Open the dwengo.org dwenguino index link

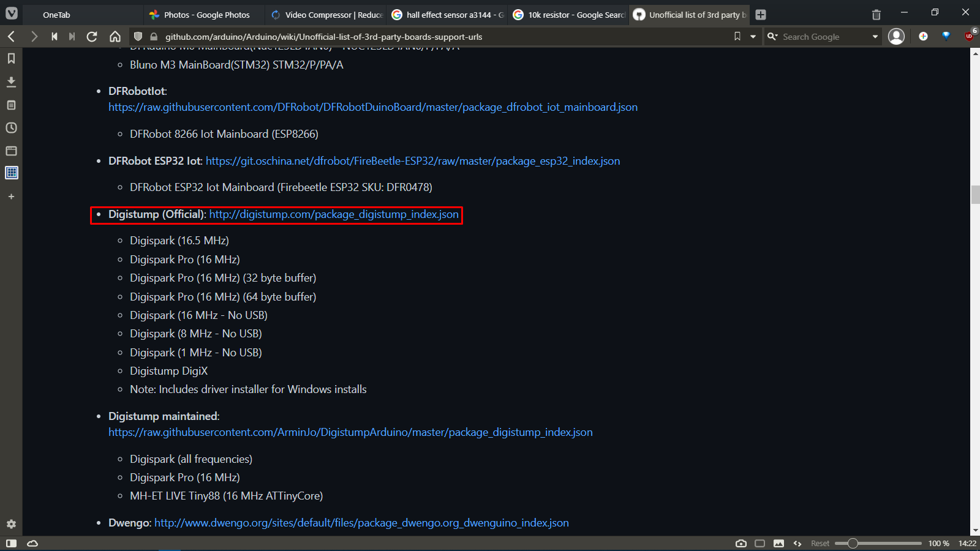tap(361, 523)
